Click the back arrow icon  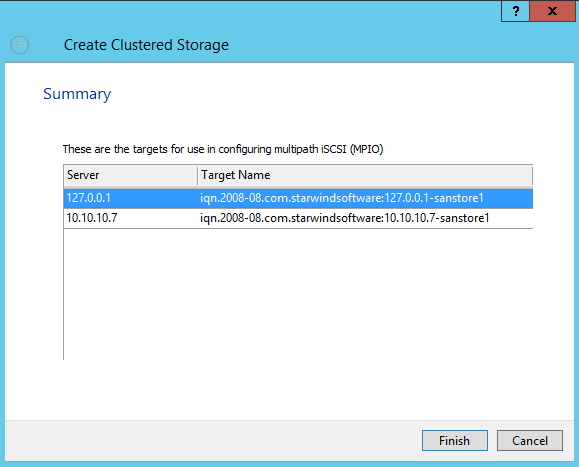pos(20,45)
